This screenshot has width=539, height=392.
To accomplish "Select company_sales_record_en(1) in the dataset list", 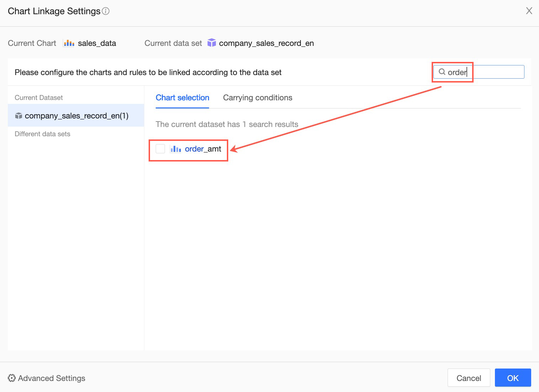I will click(76, 116).
